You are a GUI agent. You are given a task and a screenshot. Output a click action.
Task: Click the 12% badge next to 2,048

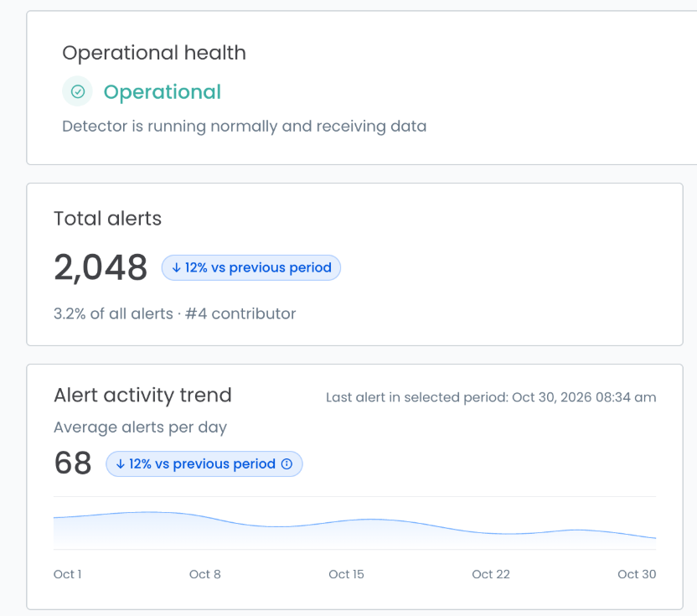point(251,267)
